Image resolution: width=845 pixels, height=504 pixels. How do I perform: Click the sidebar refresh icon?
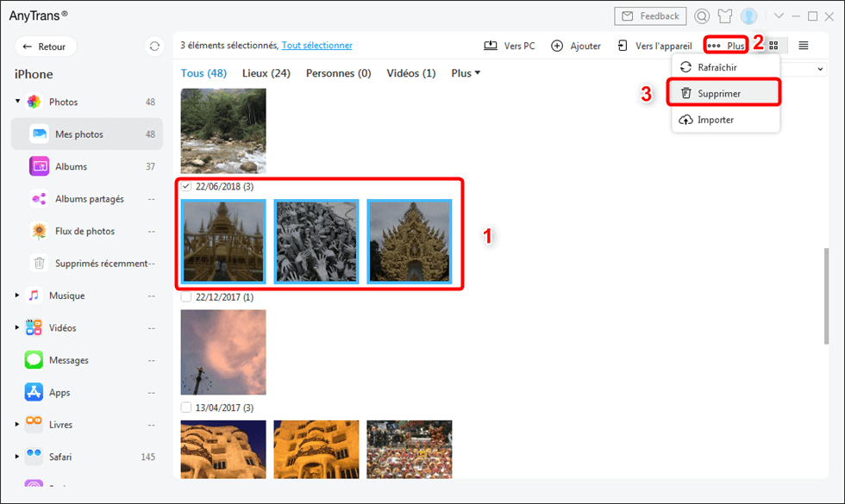tap(154, 47)
